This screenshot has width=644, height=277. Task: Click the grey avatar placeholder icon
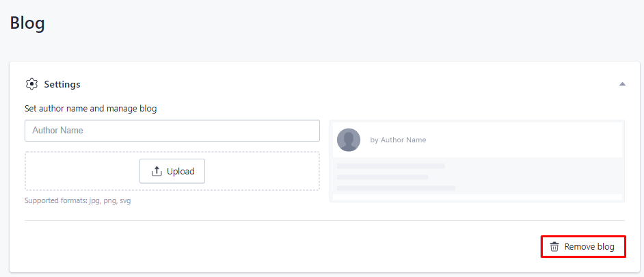[349, 140]
